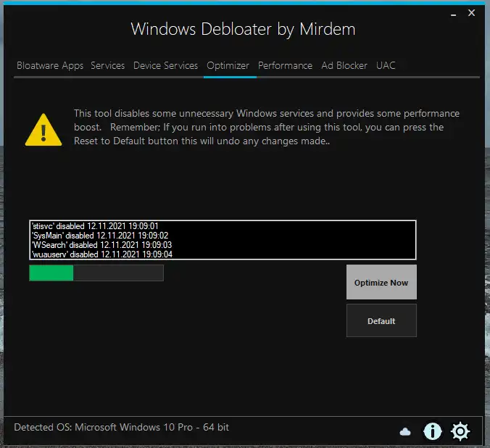Select the 'WSearch' disabled log line

click(x=102, y=245)
